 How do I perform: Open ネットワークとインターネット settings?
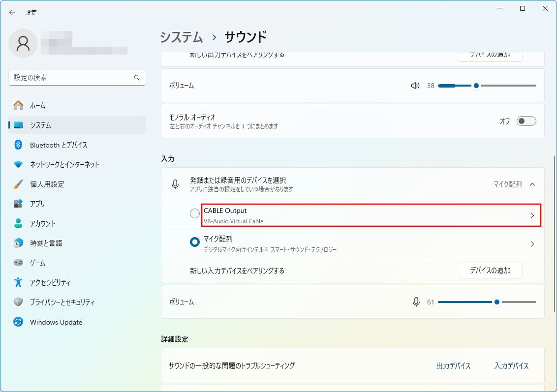pyautogui.click(x=77, y=164)
